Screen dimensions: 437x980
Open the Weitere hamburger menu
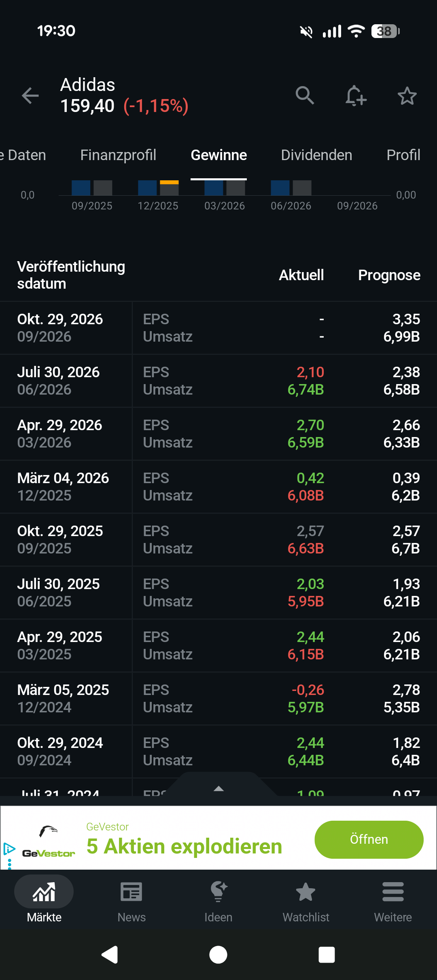[x=393, y=892]
